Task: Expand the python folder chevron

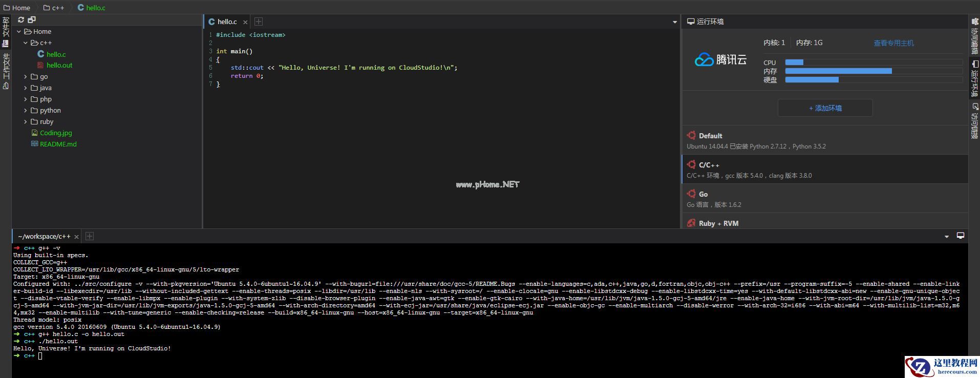Action: tap(25, 110)
